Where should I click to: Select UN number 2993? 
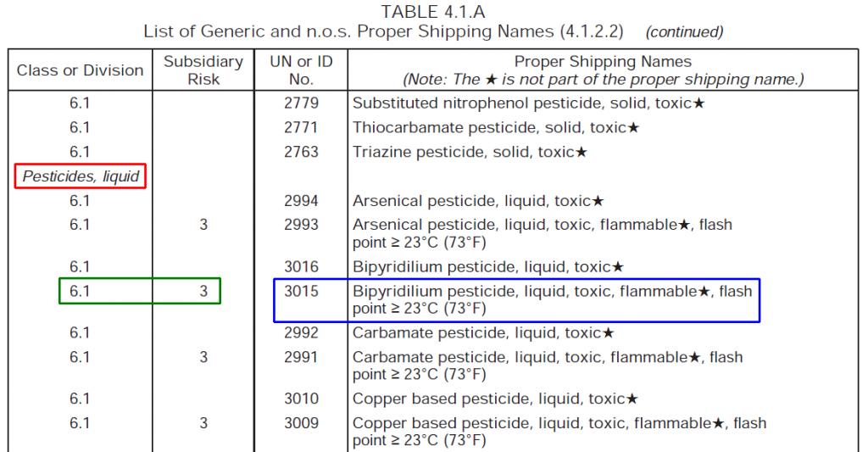click(301, 225)
